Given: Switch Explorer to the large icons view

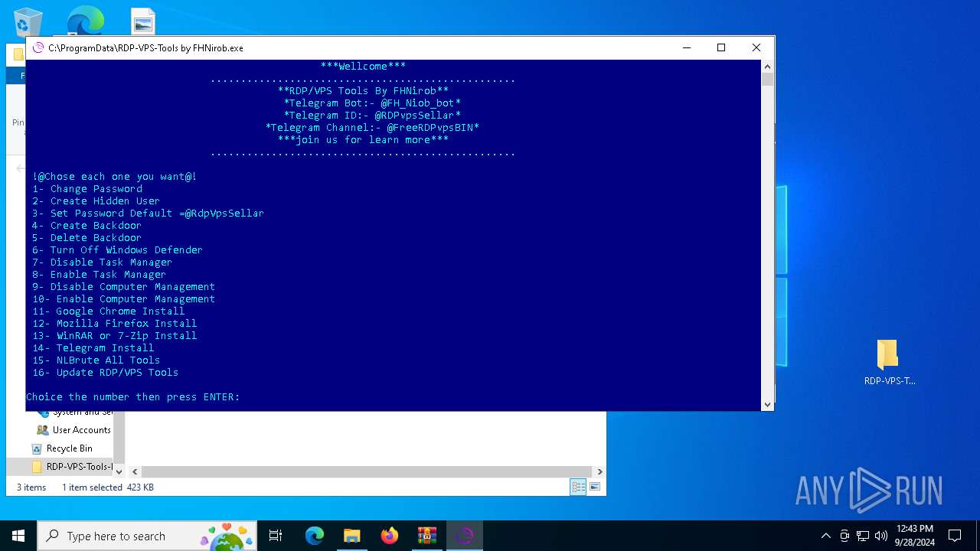Looking at the screenshot, I should click(594, 487).
